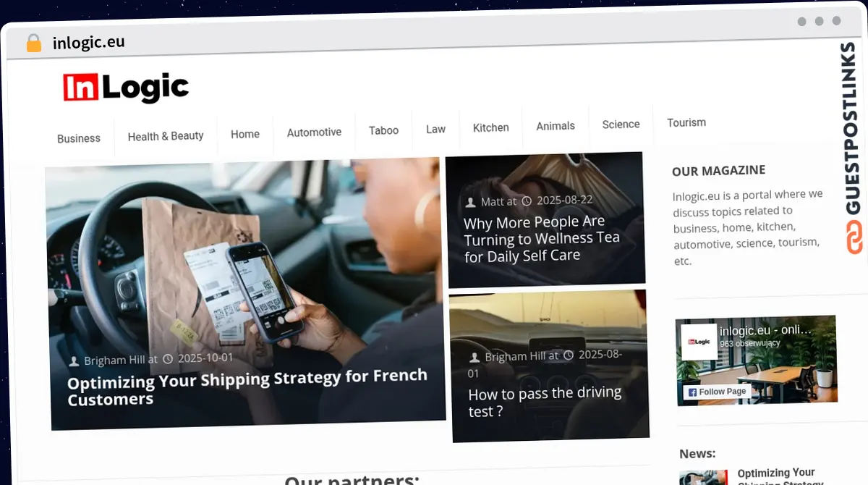This screenshot has width=868, height=485.
Task: Click the padlock icon beside inlogic.eu
Action: click(33, 43)
